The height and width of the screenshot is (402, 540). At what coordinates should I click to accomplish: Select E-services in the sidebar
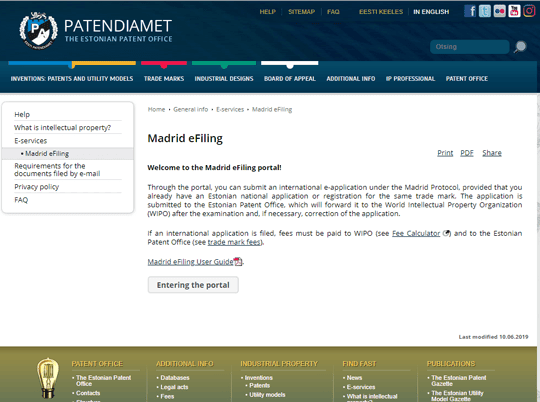(x=30, y=141)
